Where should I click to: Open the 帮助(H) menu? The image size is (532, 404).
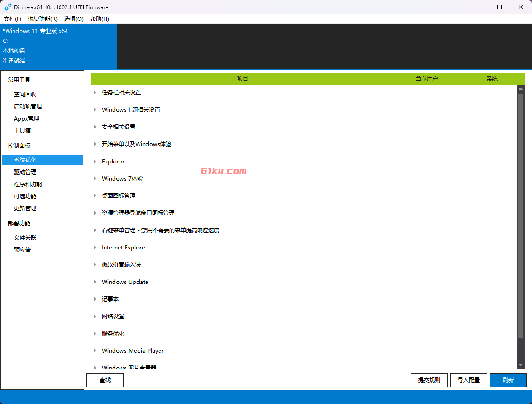click(x=100, y=19)
